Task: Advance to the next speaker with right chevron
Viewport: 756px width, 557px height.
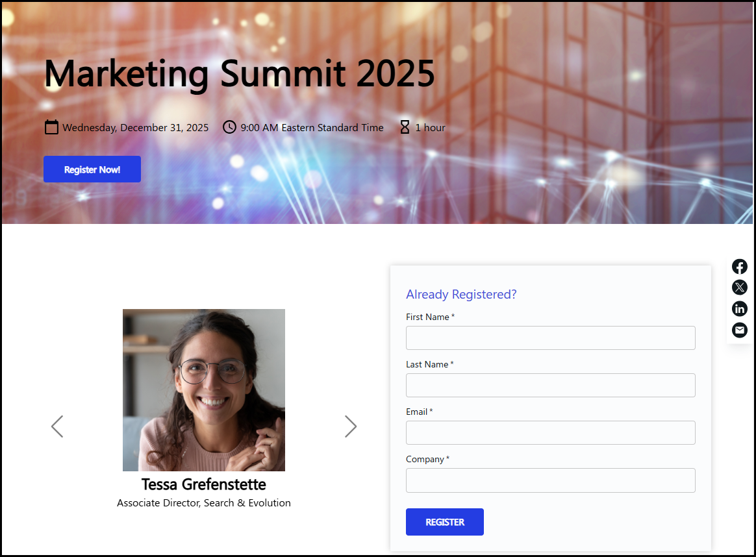Action: [x=351, y=427]
